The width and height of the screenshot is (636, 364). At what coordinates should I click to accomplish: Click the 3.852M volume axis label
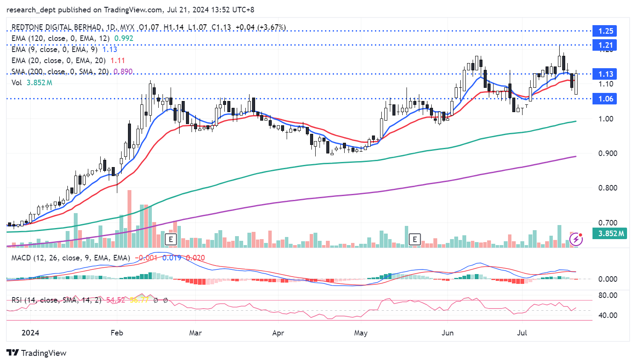(610, 234)
